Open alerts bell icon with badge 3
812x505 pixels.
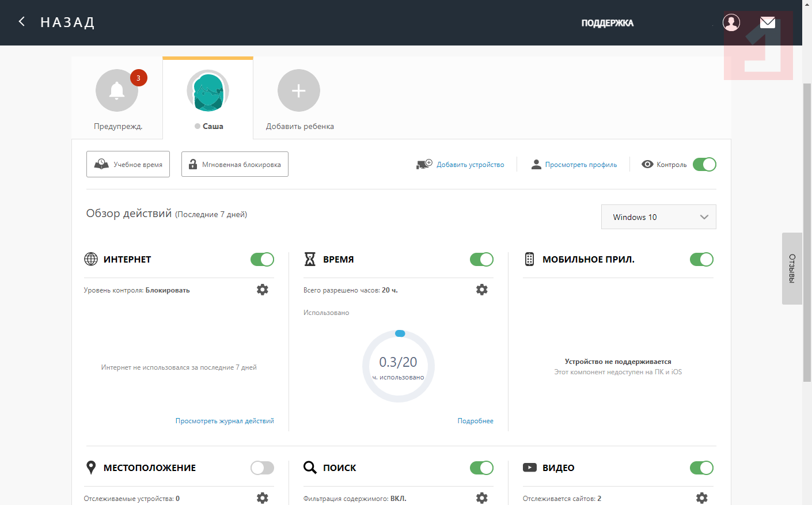click(117, 90)
